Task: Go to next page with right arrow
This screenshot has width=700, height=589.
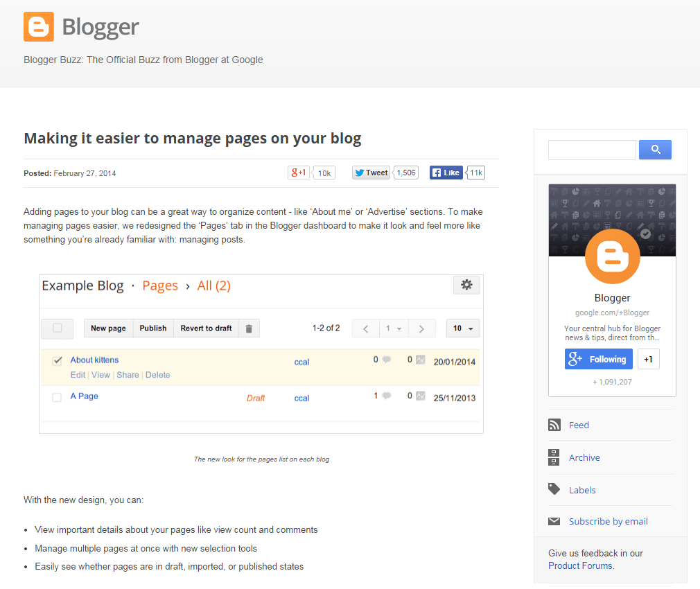Action: 421,328
